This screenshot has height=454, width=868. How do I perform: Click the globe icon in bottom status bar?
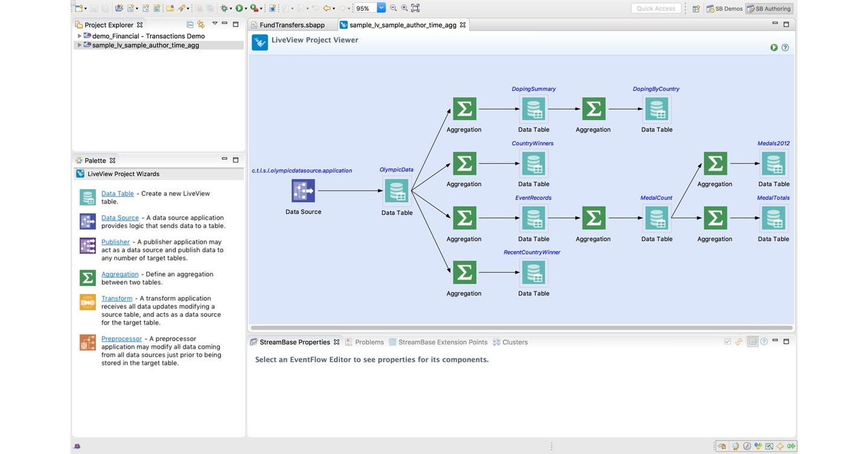tap(735, 446)
